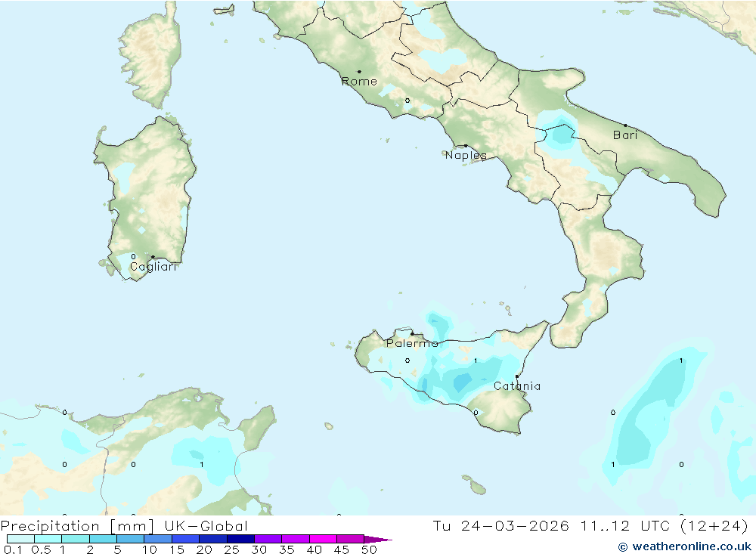Click the above-50 mm legend arrow tip
Image resolution: width=756 pixels, height=554 pixels.
[379, 540]
